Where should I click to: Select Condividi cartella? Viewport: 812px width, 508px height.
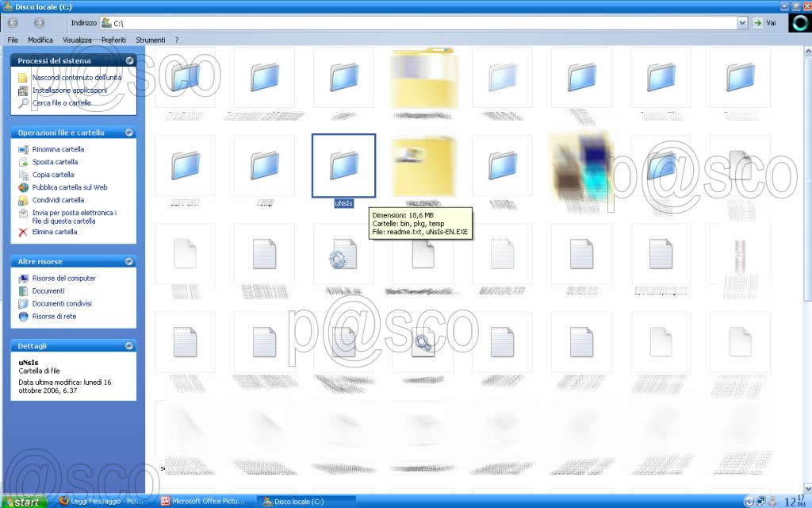[x=58, y=200]
